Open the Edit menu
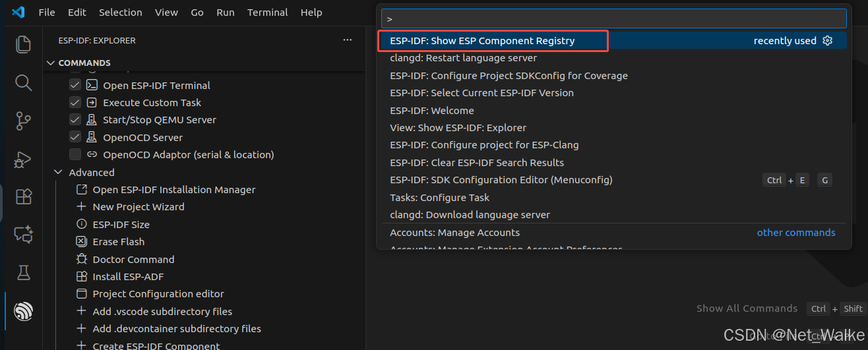This screenshot has width=868, height=350. (77, 13)
